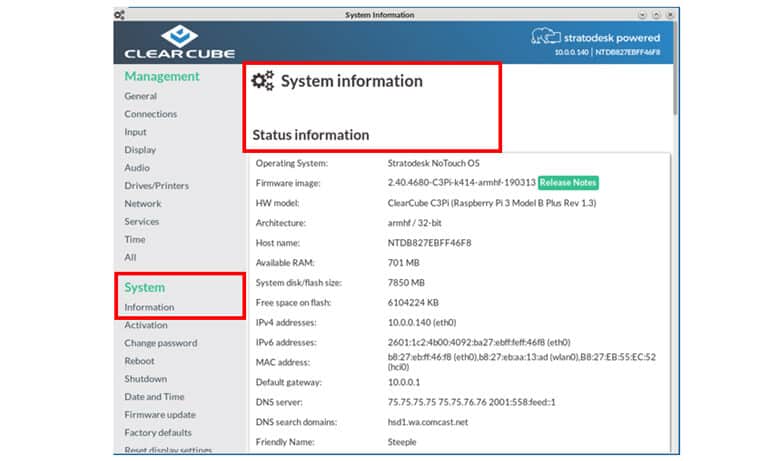The height and width of the screenshot is (461, 780).
Task: Open Change password page
Action: pos(161,343)
